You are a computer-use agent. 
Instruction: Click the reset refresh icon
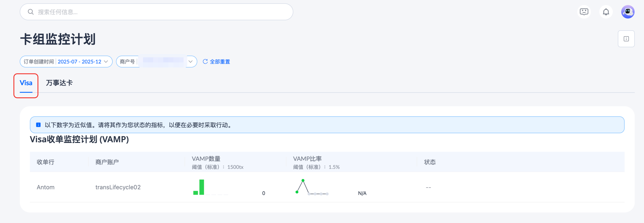[205, 62]
